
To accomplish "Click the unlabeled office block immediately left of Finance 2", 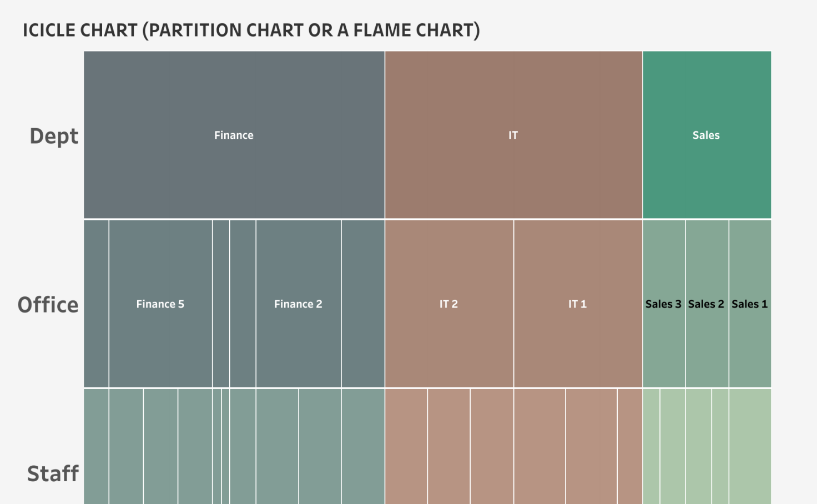I will pyautogui.click(x=243, y=304).
